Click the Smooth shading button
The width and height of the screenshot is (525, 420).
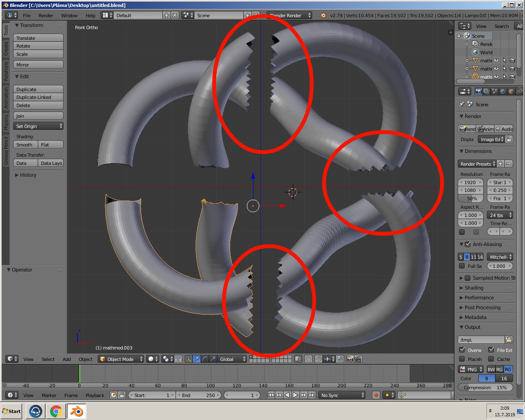click(x=25, y=144)
